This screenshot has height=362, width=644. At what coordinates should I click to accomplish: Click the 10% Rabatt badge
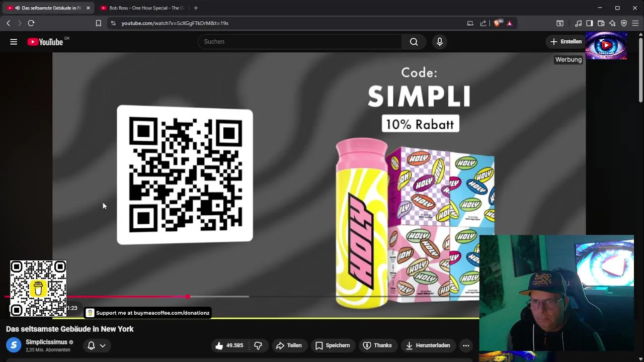pos(421,124)
